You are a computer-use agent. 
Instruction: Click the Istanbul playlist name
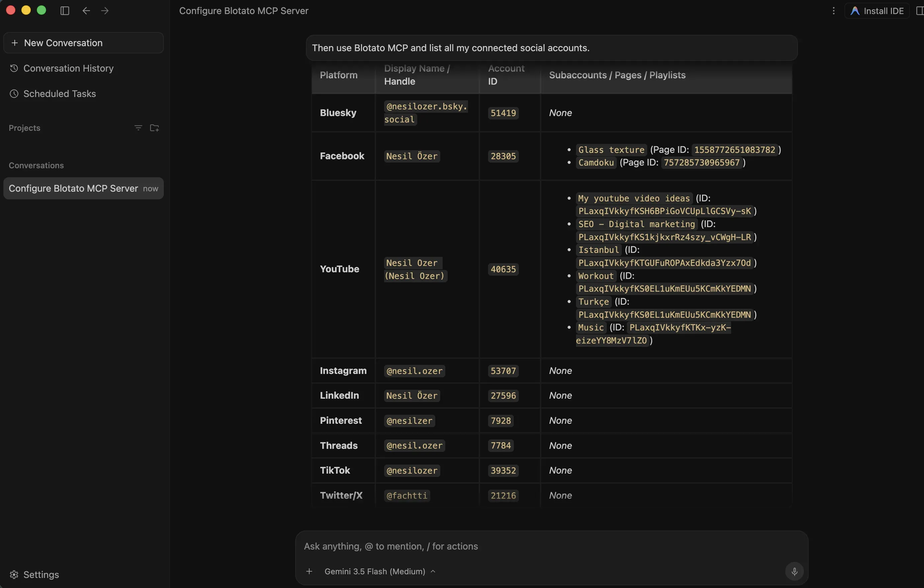pos(599,250)
